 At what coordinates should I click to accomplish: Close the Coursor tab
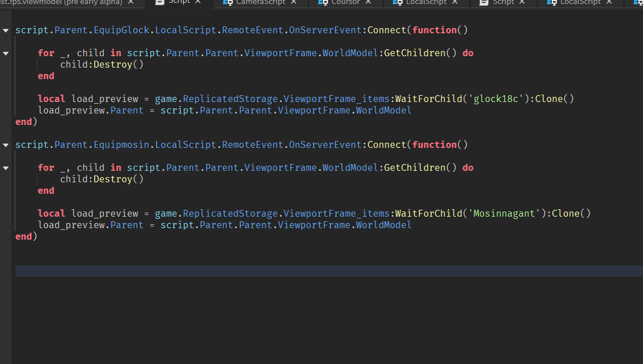pos(368,2)
